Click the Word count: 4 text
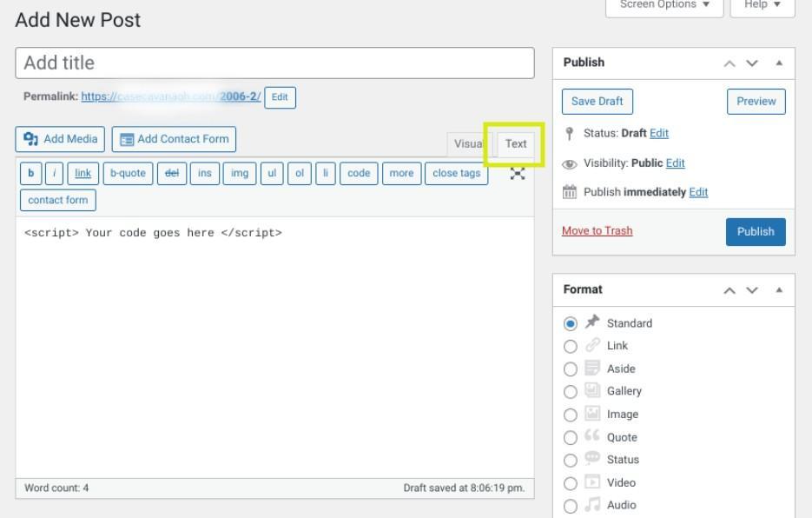This screenshot has width=812, height=518. [x=56, y=488]
